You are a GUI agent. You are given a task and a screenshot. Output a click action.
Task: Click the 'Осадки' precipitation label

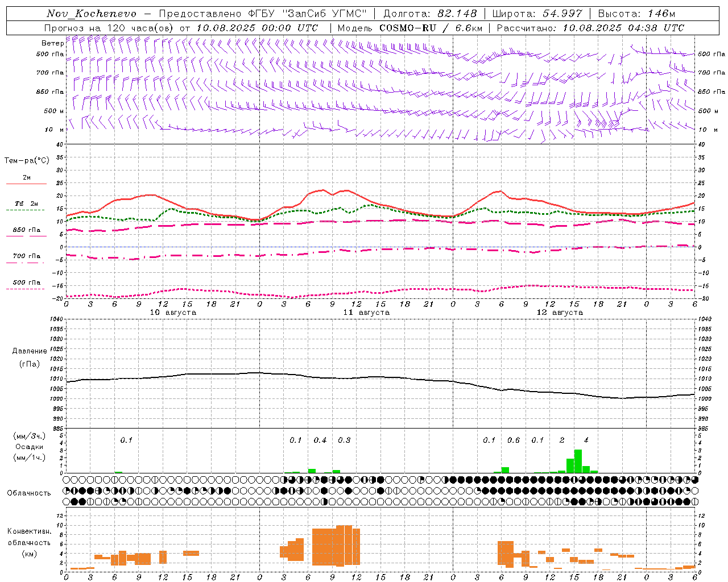(29, 447)
